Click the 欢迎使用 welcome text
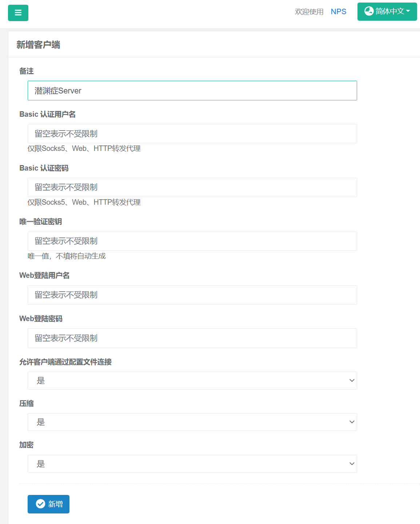 coord(309,12)
